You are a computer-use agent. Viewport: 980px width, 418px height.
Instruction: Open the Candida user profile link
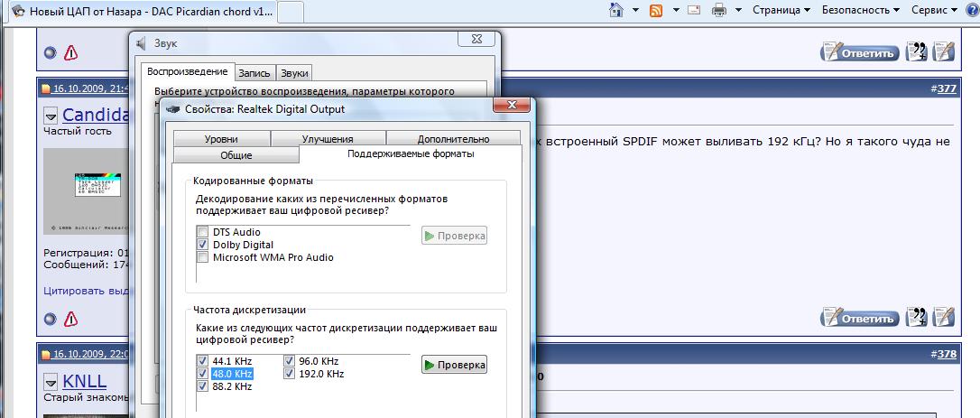(96, 116)
